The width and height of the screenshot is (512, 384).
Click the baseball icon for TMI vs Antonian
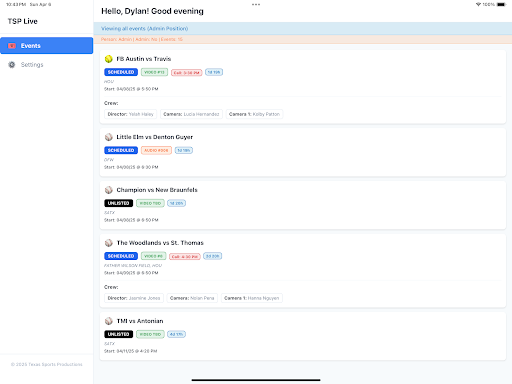109,321
